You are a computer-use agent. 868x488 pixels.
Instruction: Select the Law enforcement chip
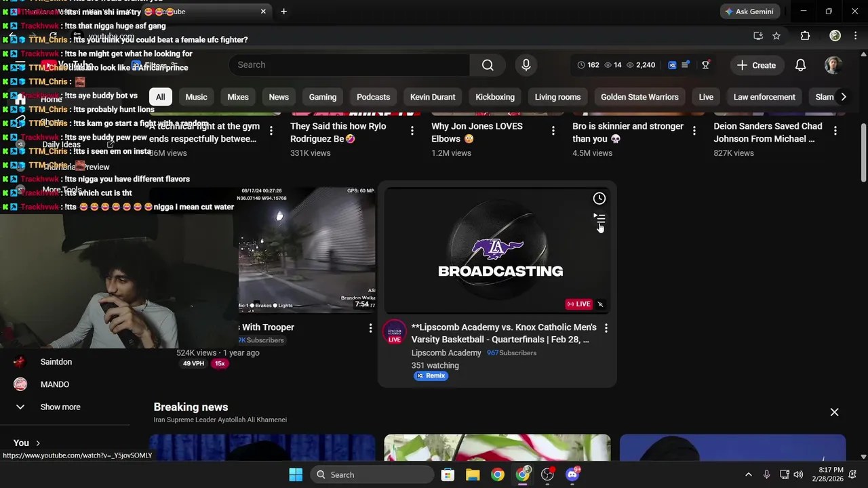click(764, 97)
